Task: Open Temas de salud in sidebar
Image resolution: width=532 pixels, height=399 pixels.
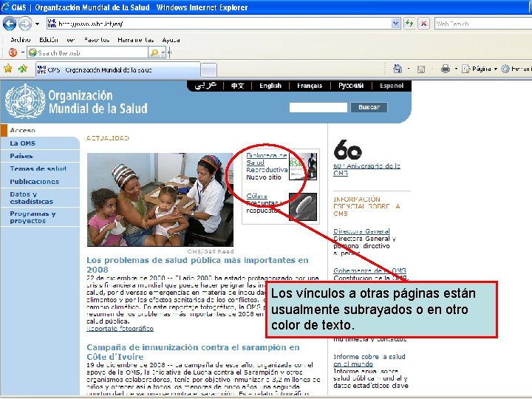Action: click(x=40, y=168)
